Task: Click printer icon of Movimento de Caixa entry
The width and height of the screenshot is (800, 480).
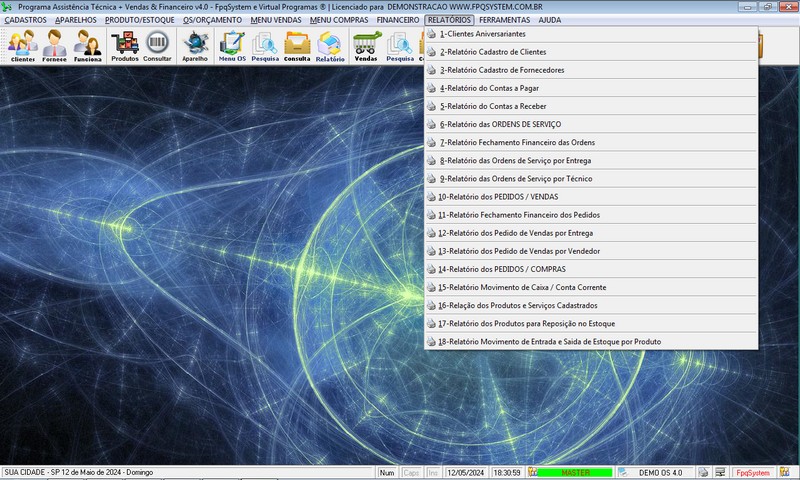Action: [432, 288]
